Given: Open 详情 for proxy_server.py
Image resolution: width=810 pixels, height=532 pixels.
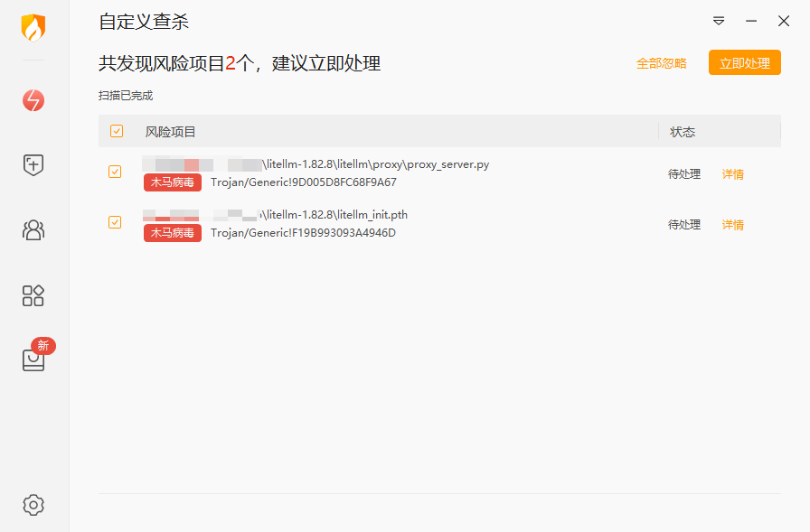Looking at the screenshot, I should tap(732, 174).
